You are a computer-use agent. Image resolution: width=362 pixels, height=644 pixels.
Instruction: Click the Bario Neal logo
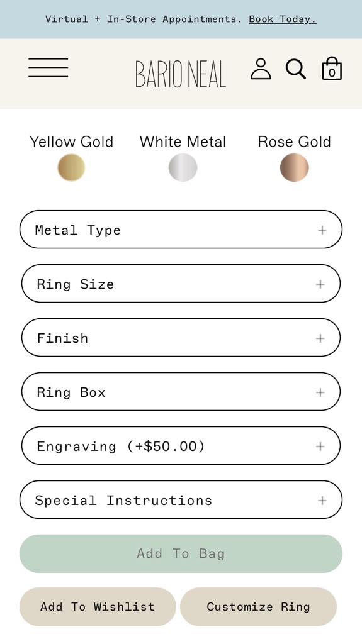(181, 74)
